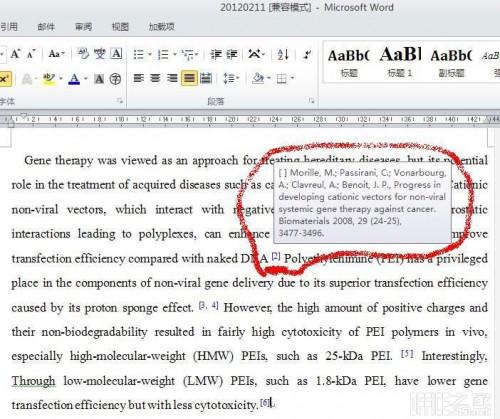
Task: Click the Grow Font button
Action: pyautogui.click(x=15, y=54)
